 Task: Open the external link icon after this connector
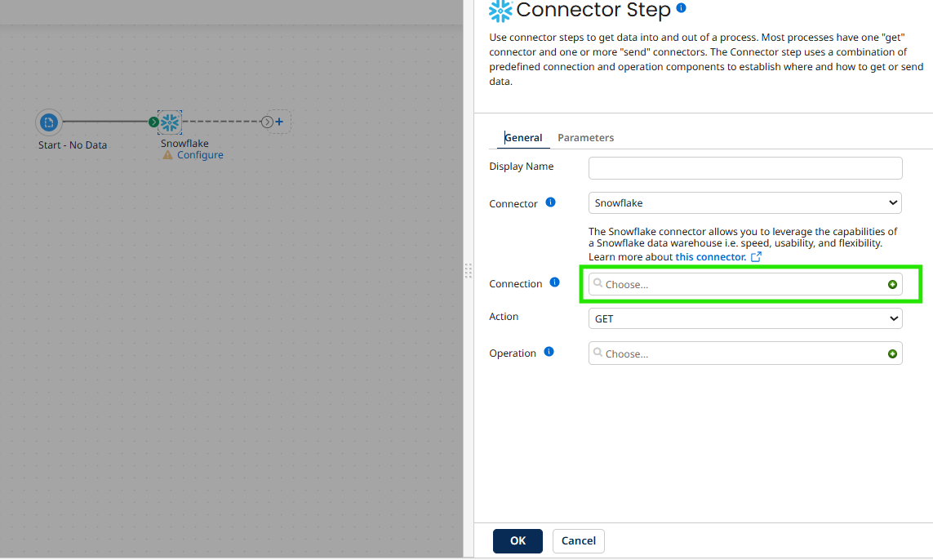pos(756,257)
